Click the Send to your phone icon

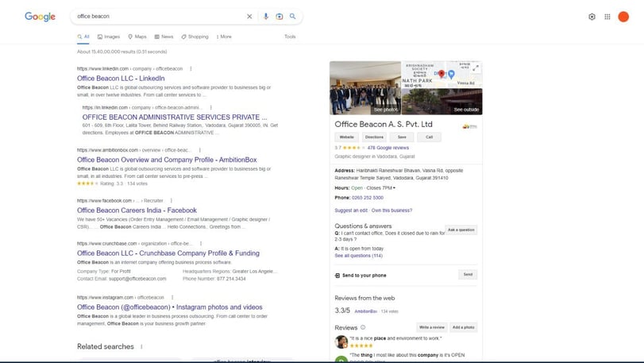click(337, 276)
